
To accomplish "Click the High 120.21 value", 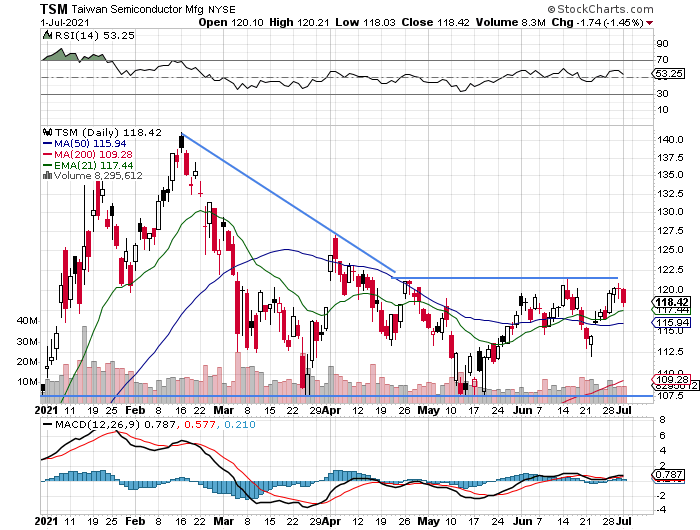I will pyautogui.click(x=300, y=22).
